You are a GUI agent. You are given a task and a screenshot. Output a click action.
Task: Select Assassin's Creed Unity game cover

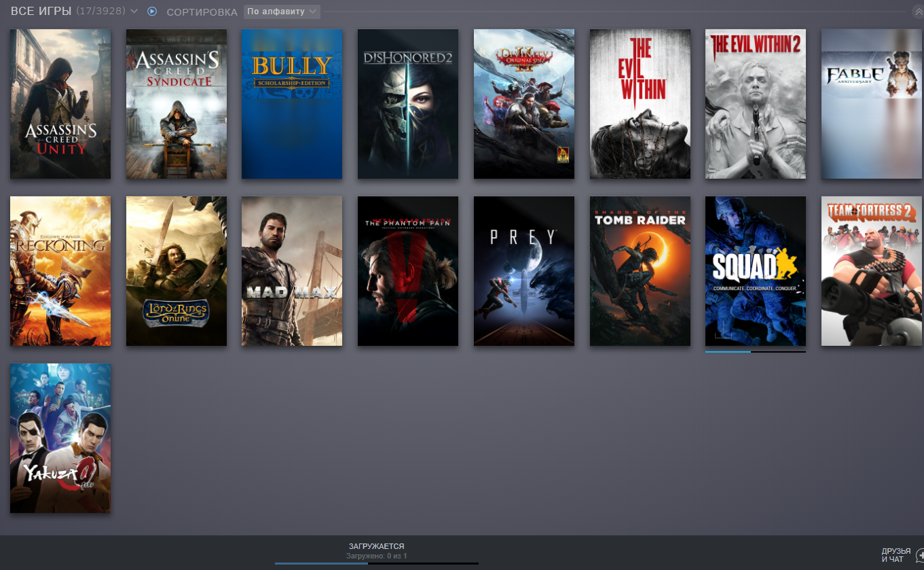click(x=60, y=104)
